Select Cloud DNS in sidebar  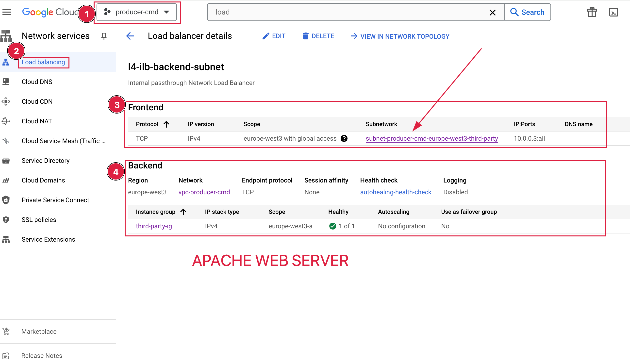[37, 82]
